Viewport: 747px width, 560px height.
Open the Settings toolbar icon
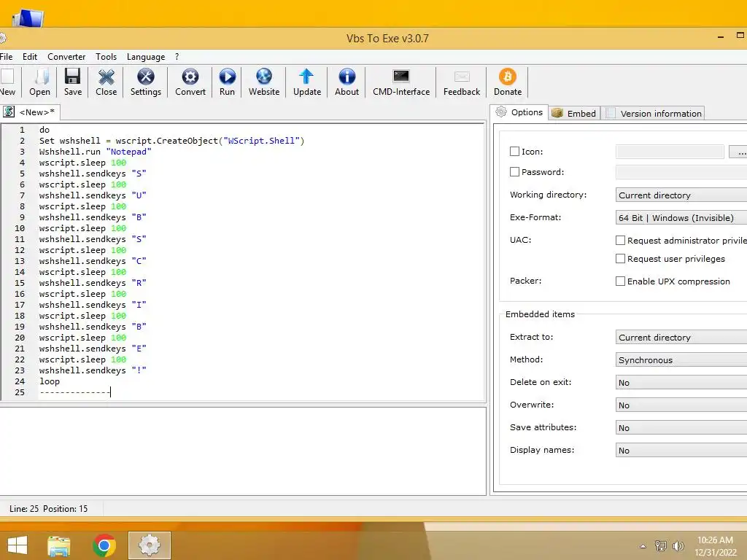pos(146,82)
